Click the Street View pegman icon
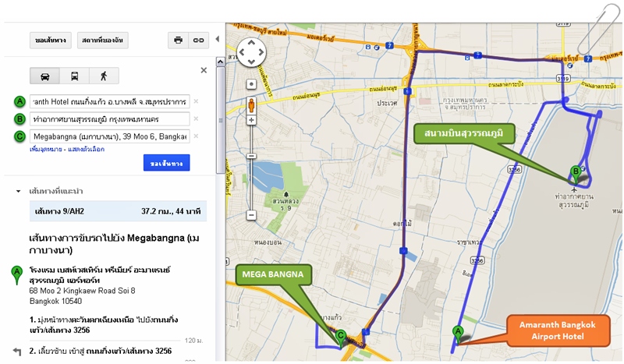Screen dimensions: 624x364 [251, 106]
